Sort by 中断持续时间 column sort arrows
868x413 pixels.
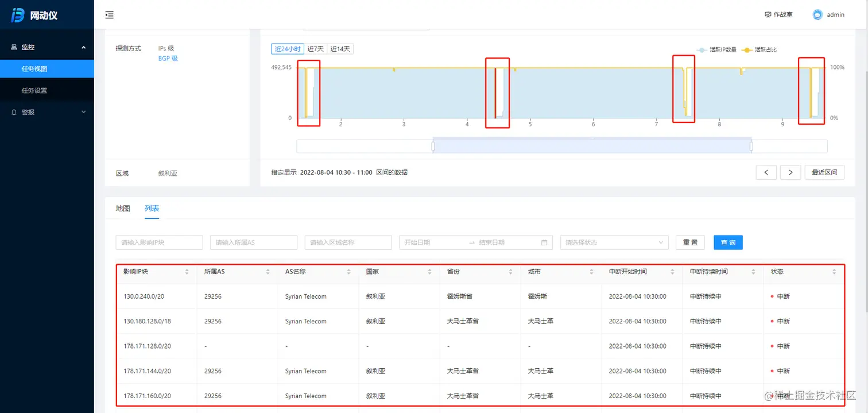753,272
